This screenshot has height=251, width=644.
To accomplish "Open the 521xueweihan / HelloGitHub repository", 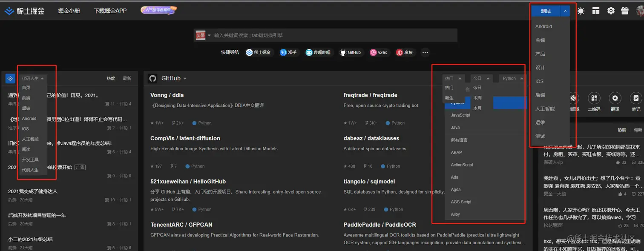I will (188, 181).
